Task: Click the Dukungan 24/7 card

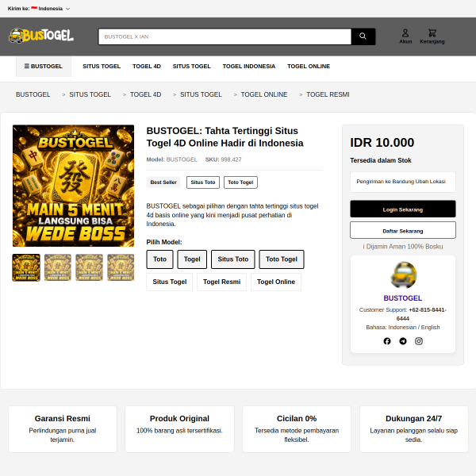Action: 414,429
